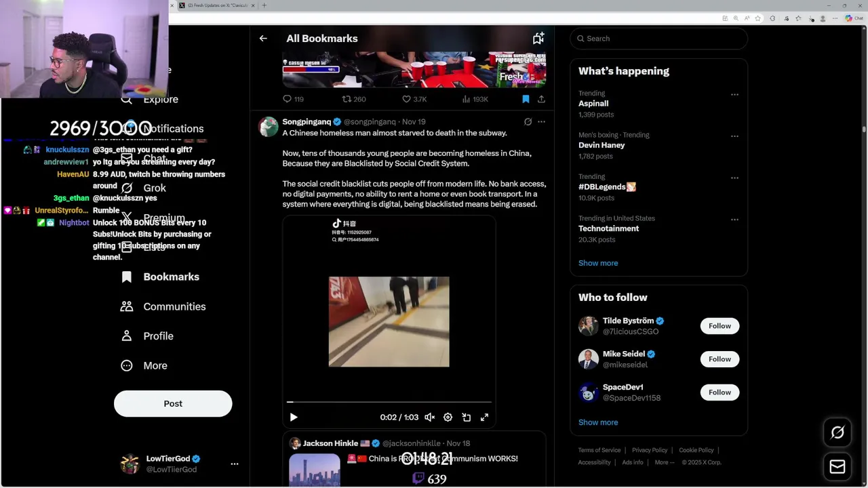Click the Post button
868x488 pixels.
click(173, 403)
